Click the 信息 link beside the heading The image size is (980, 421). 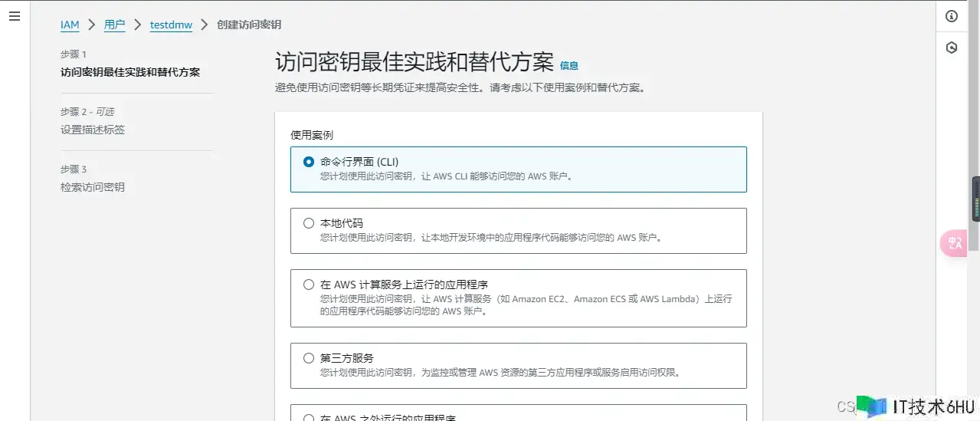[x=569, y=66]
